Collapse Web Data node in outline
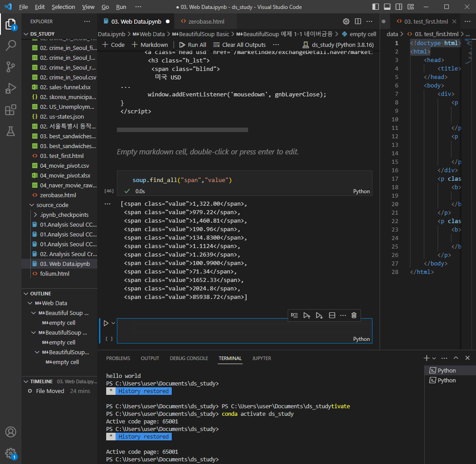Screen dimensions: 476x464 30,303
